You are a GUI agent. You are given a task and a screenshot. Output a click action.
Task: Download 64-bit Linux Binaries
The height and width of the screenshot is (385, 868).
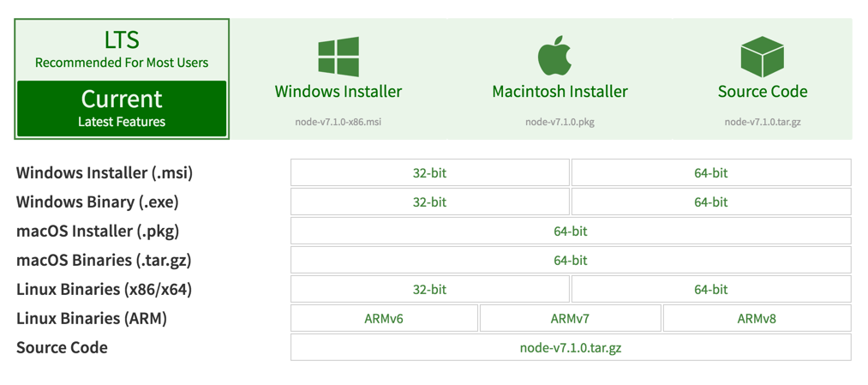tap(711, 289)
